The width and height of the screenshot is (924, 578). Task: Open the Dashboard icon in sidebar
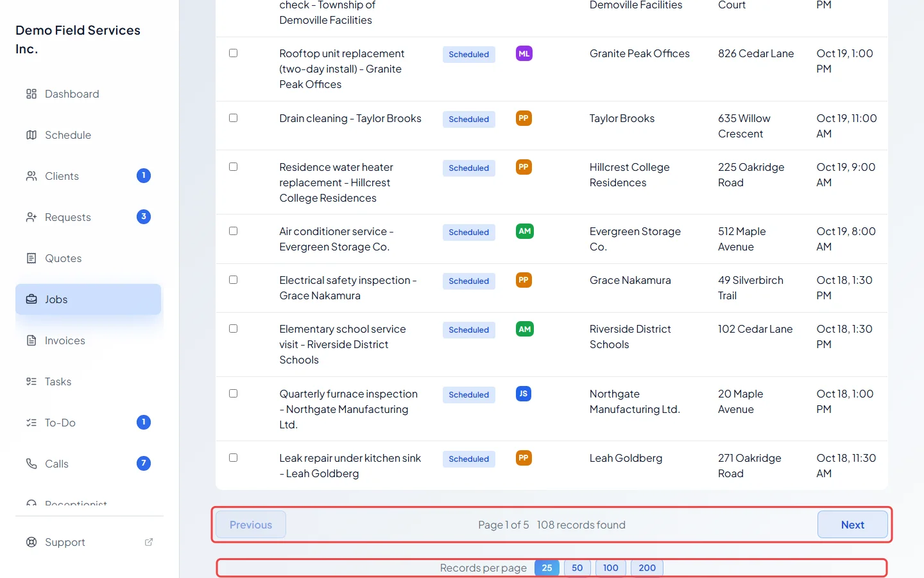pyautogui.click(x=31, y=94)
